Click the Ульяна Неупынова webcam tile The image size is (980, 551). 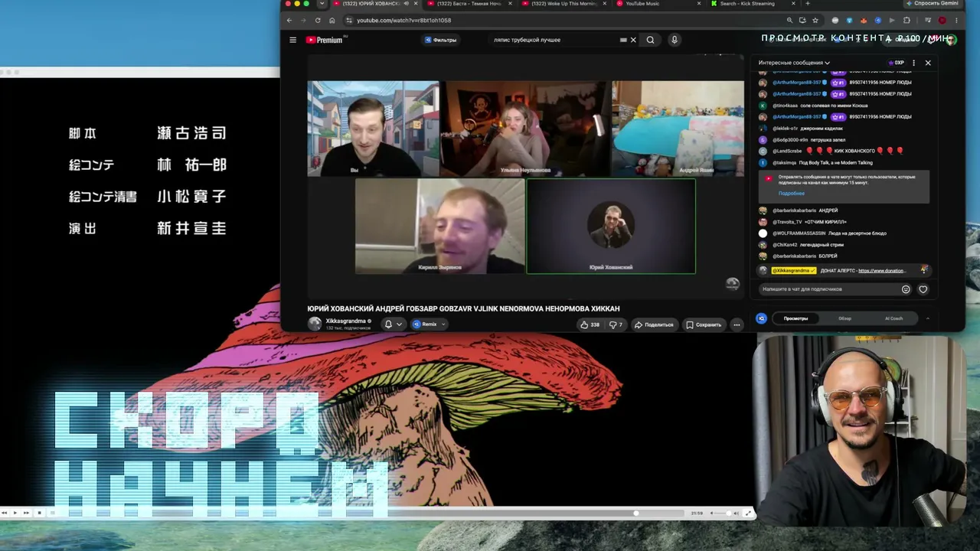tap(525, 129)
